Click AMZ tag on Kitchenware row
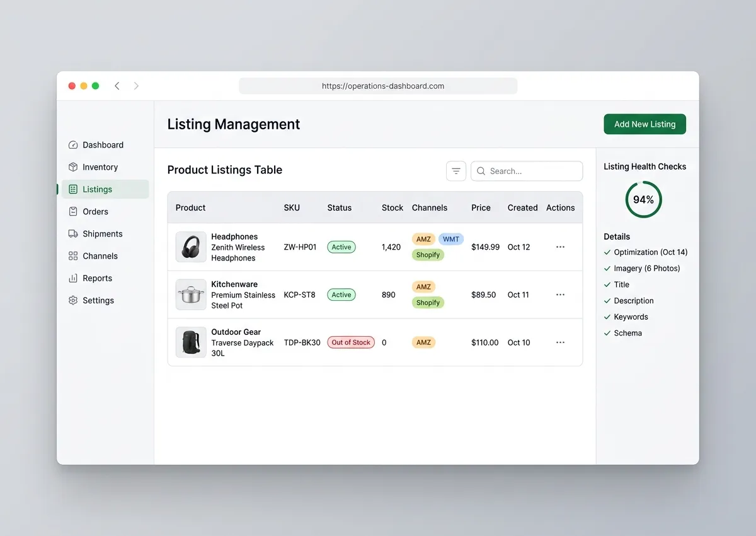756x536 pixels. (423, 287)
